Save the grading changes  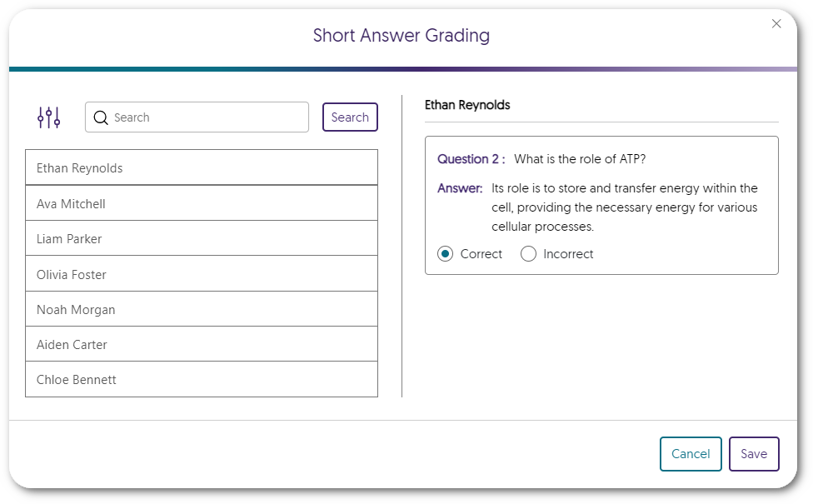(x=753, y=454)
